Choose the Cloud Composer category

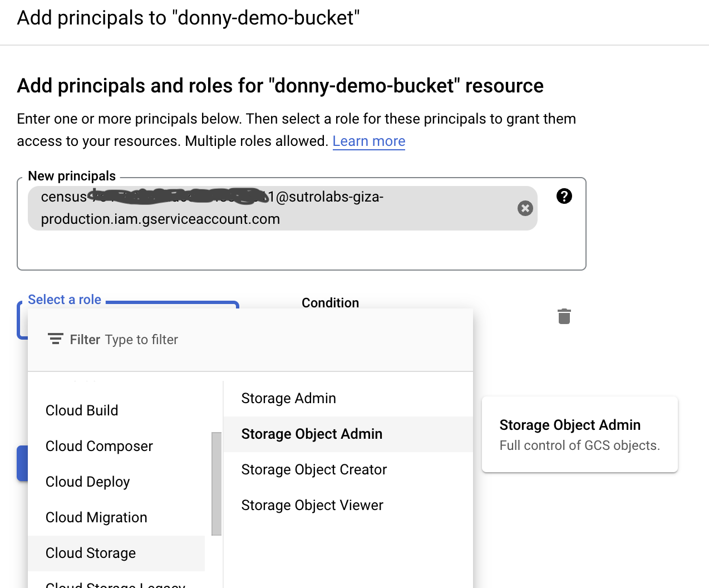(x=99, y=446)
